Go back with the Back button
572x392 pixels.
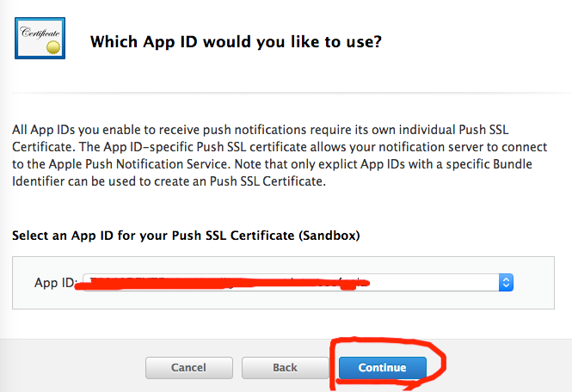point(285,368)
